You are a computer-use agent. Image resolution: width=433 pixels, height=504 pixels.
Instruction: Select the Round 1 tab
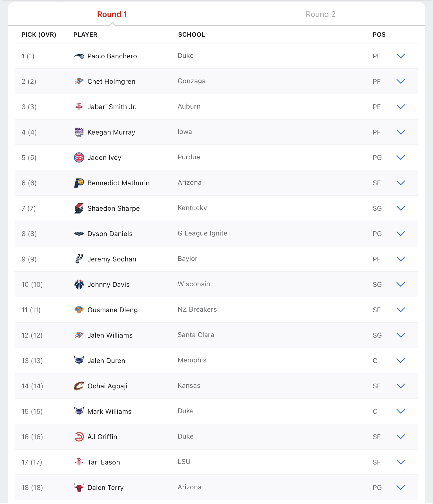[112, 14]
